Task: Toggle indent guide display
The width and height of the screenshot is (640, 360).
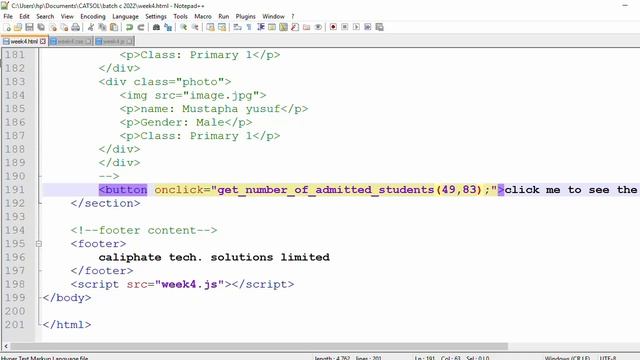Action: 260,27
